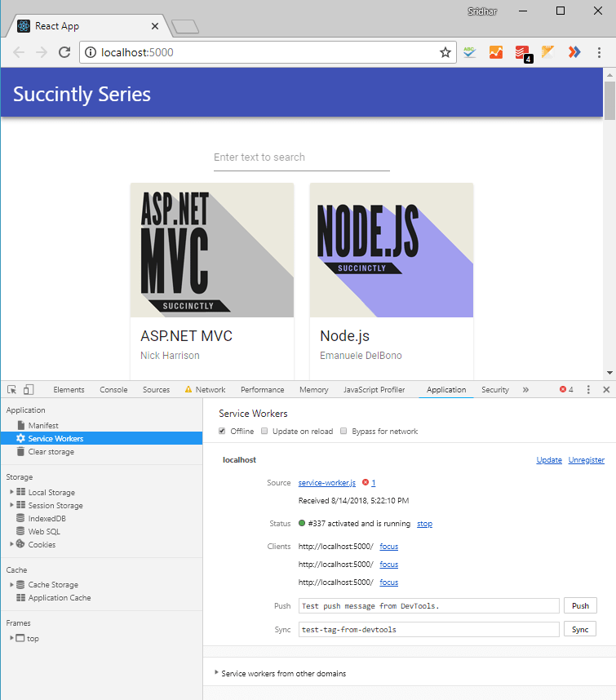Expand the Cookies tree node
This screenshot has height=700, width=616.
(x=11, y=543)
